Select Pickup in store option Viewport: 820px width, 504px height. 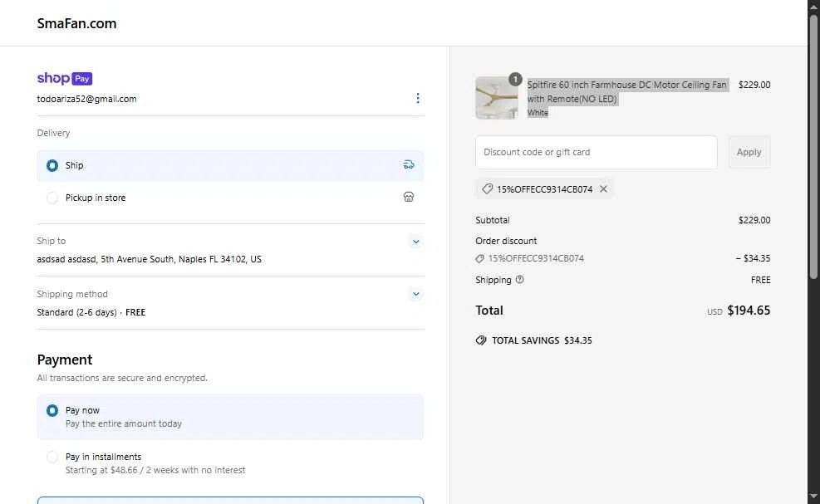tap(230, 198)
